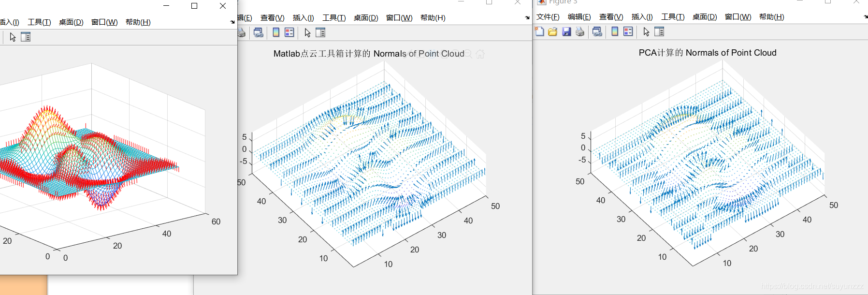This screenshot has height=295, width=868.
Task: Click the New Figure icon in Figure 3
Action: click(540, 31)
